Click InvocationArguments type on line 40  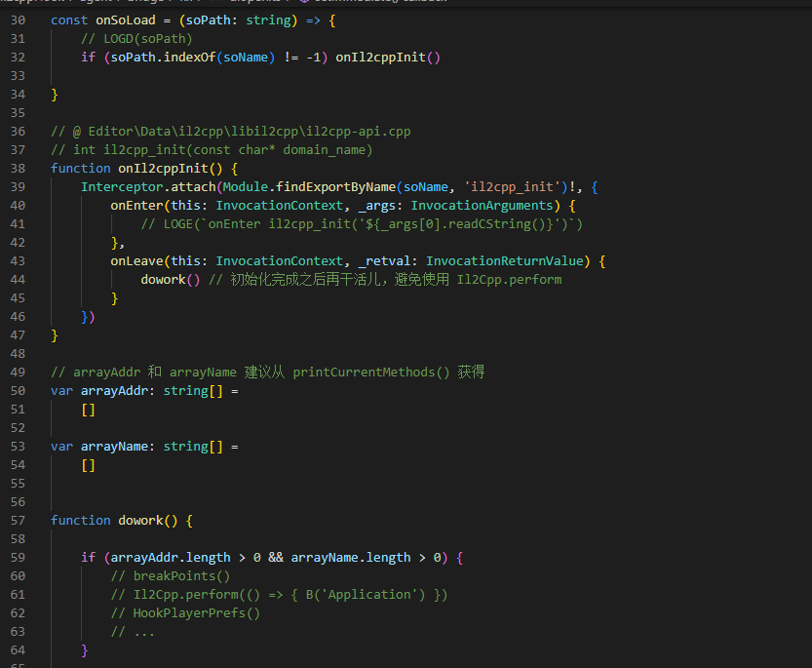[x=483, y=206]
